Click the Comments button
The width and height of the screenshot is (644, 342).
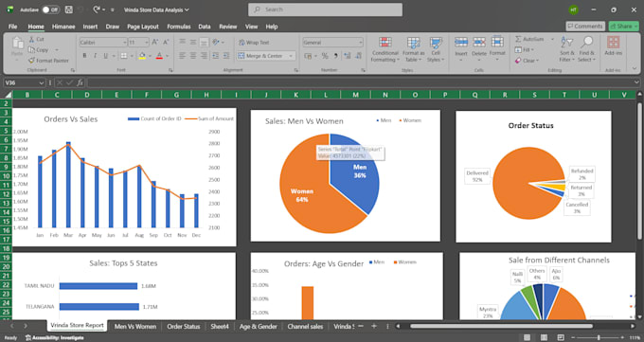585,26
